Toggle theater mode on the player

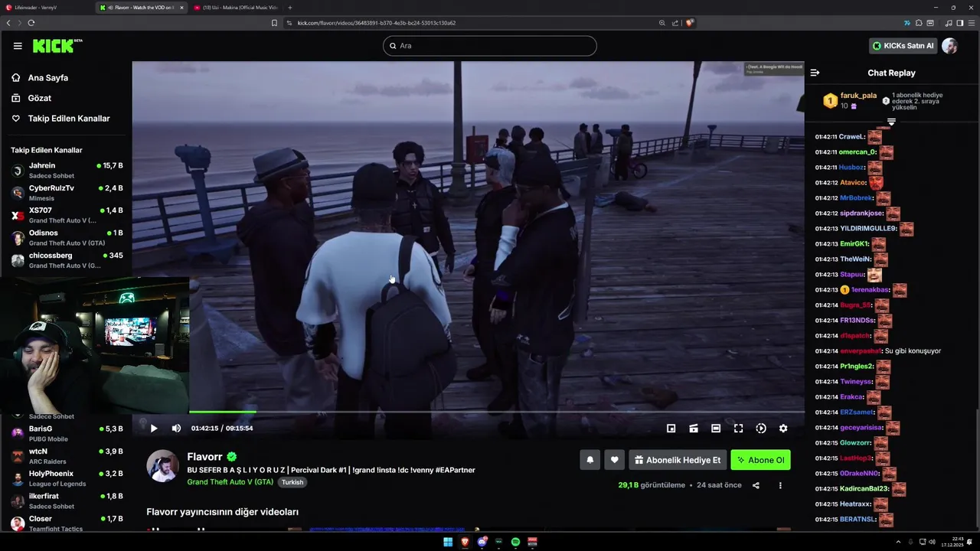(716, 429)
